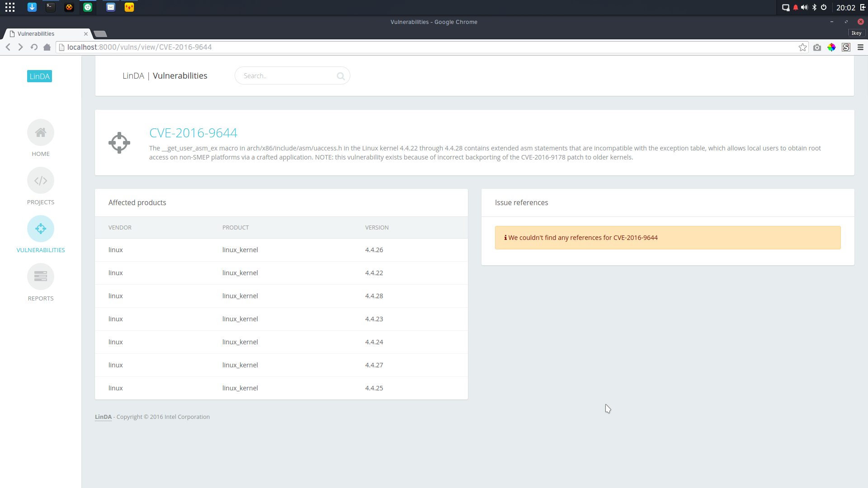Select version 4.4.28 cell

tap(374, 296)
